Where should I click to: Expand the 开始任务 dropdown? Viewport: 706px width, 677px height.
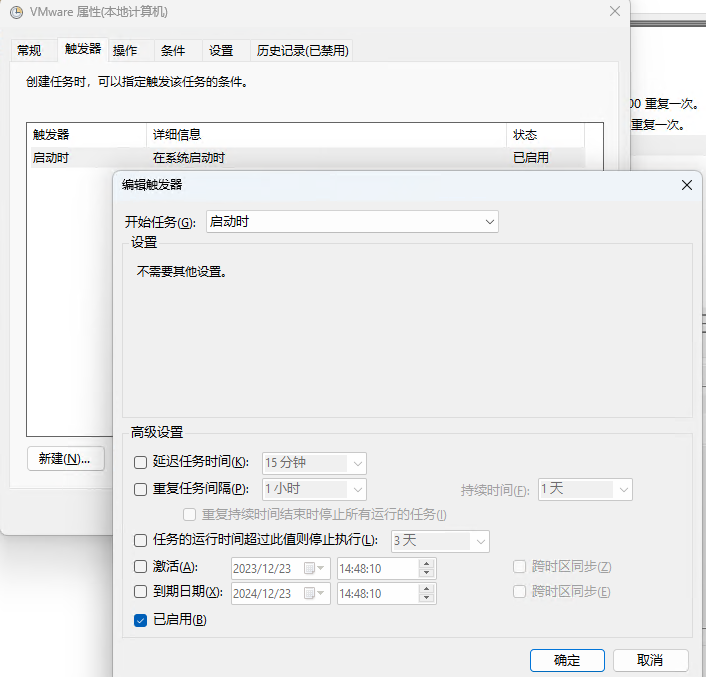click(x=351, y=222)
